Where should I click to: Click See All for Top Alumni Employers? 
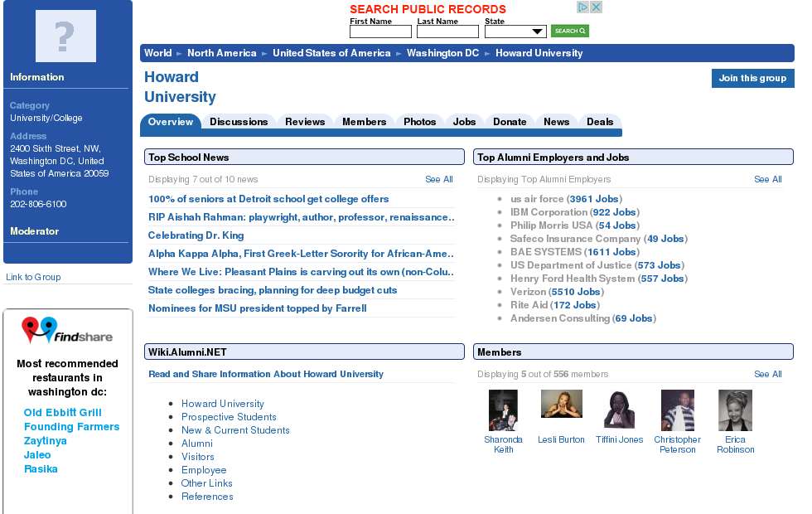[767, 179]
